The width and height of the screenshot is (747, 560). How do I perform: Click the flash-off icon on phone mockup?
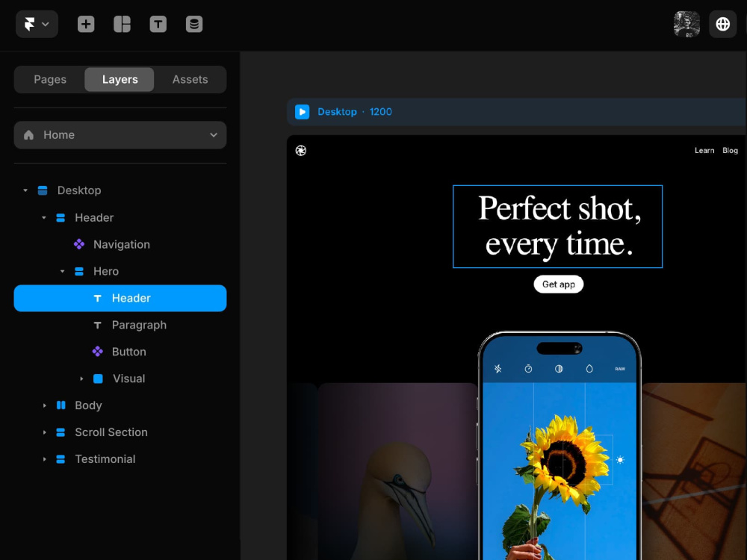tap(498, 369)
